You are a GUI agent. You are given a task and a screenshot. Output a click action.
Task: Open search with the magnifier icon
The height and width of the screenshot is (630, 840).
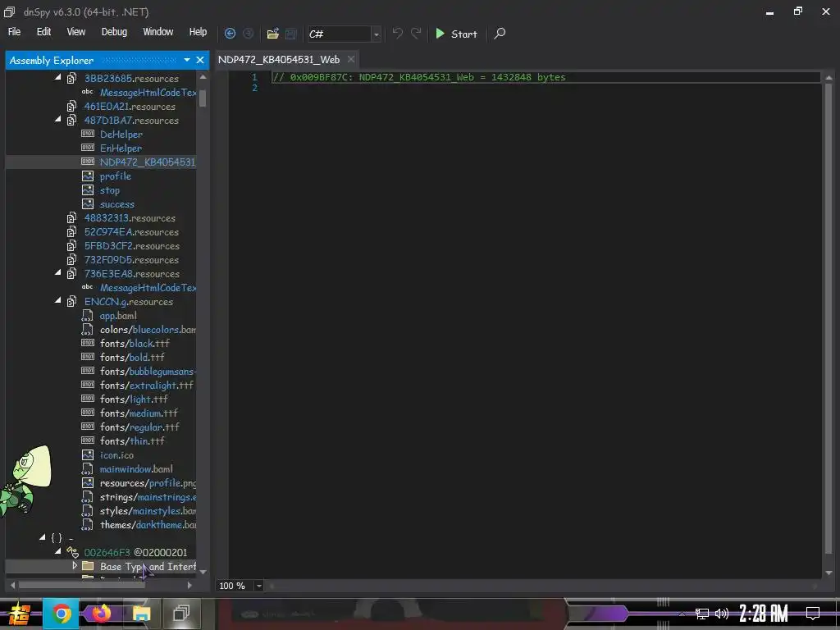[x=500, y=34]
